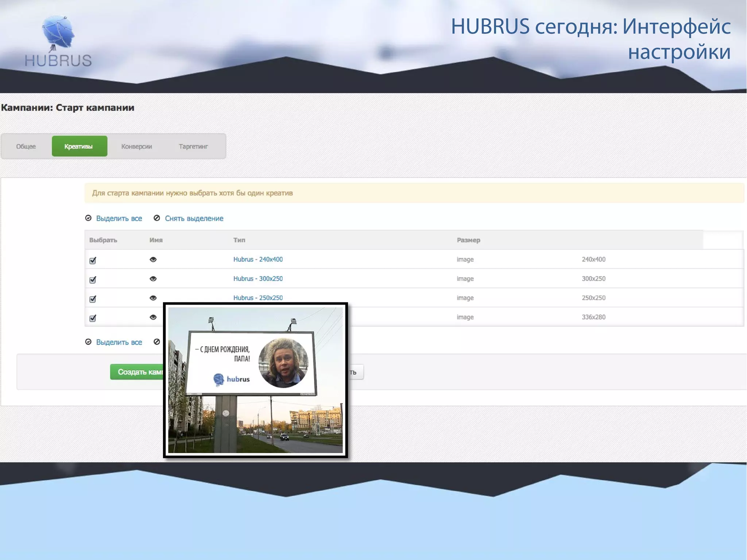This screenshot has height=560, width=747.
Task: Preview the Hubrus - 240x400 creative eye icon
Action: [x=153, y=259]
